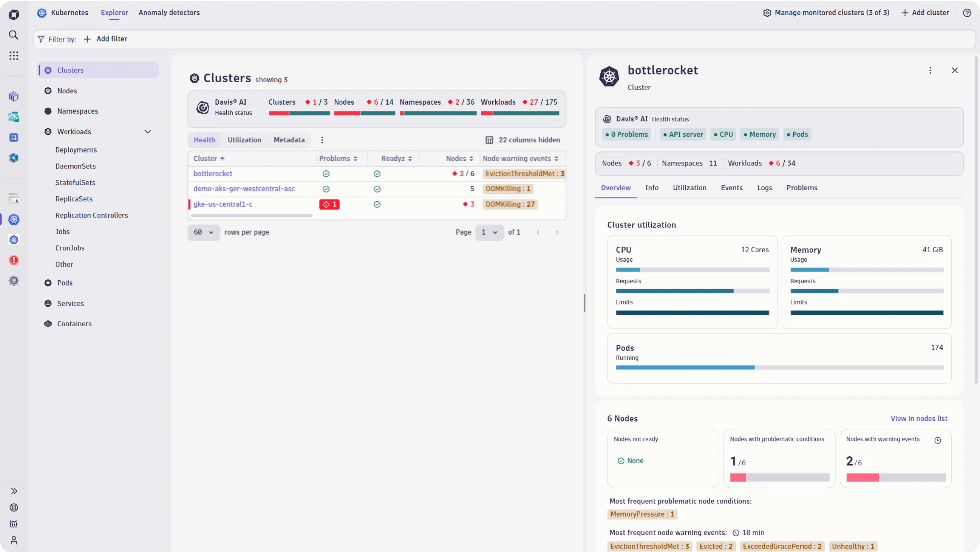Click the help question mark icon at top right
The image size is (980, 552).
pos(967,13)
